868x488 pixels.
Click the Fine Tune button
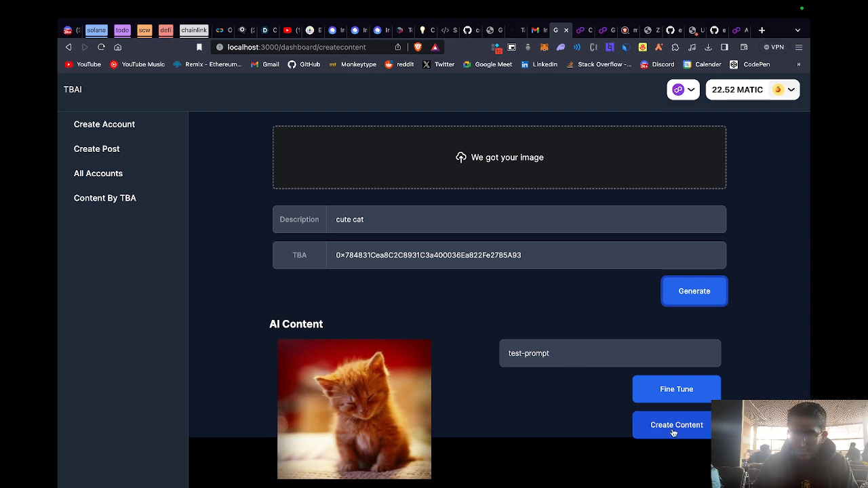[677, 389]
